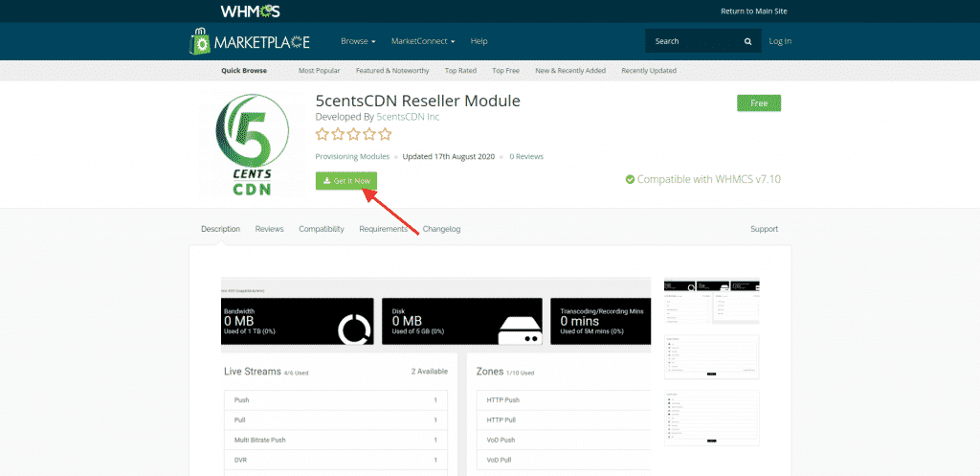Open the 0 Reviews link

tap(526, 156)
